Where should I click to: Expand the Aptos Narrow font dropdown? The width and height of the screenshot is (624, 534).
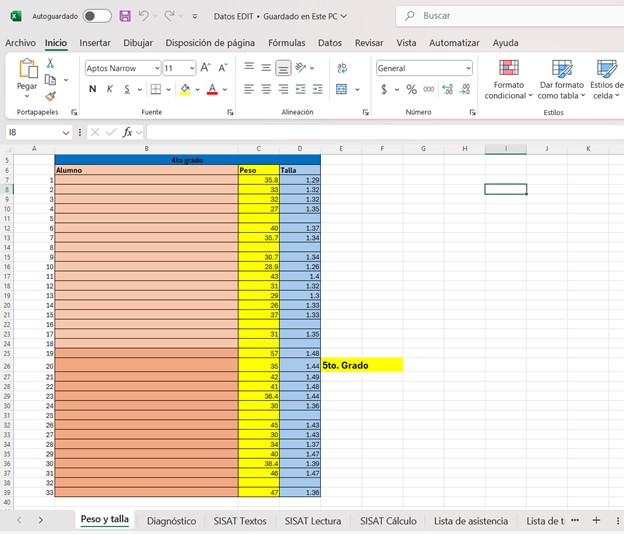pos(156,68)
